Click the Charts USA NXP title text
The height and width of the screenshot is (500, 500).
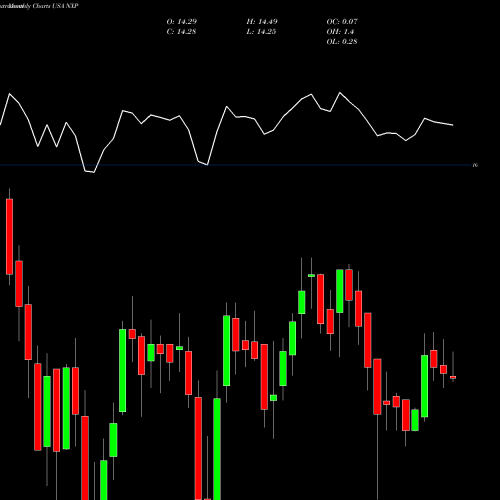[55, 6]
